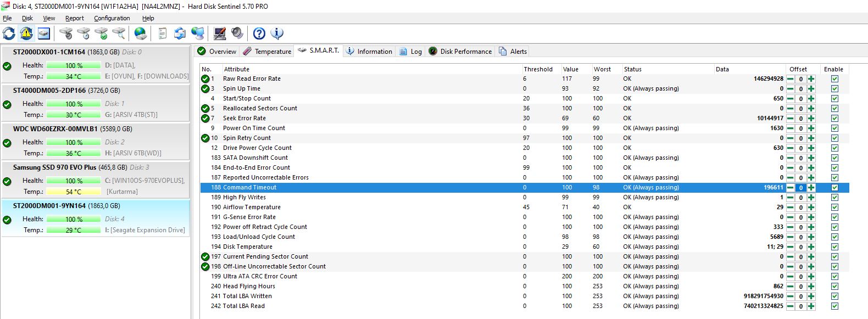Click the disk with clock toolbar icon

point(84,33)
